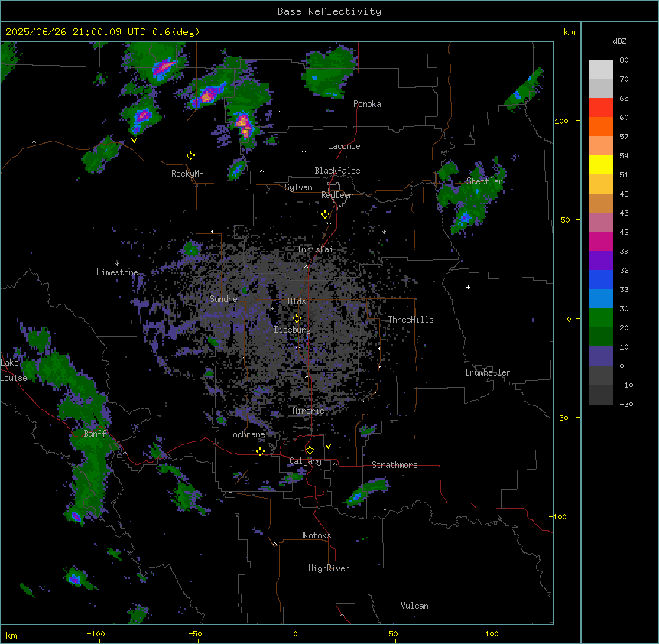
Task: Click the Strathmore label
Action: pos(394,465)
